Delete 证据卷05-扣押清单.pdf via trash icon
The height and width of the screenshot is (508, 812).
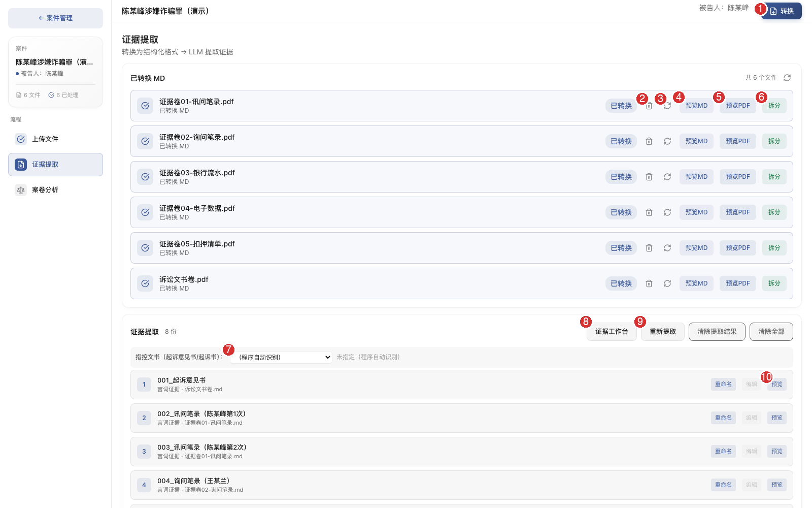(x=649, y=248)
